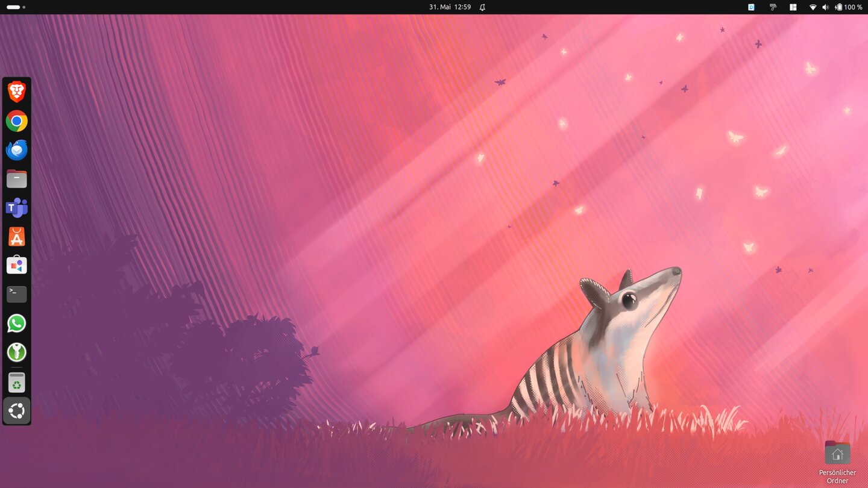The height and width of the screenshot is (488, 868).
Task: Open Google Chrome from the dock
Action: (17, 121)
